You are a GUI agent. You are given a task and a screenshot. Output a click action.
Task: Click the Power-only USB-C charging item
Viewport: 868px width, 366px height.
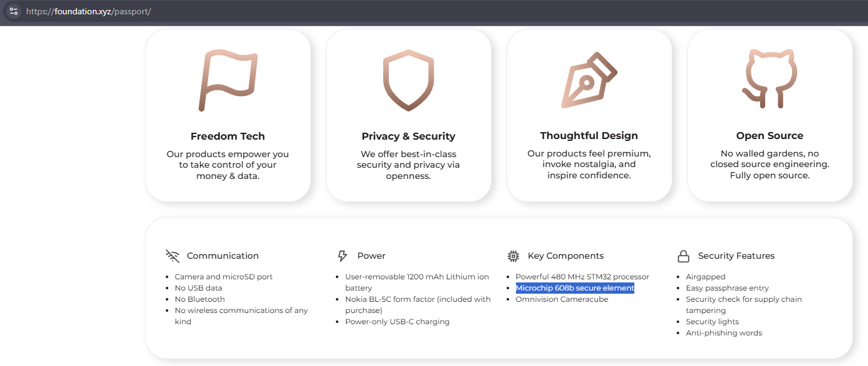[397, 322]
